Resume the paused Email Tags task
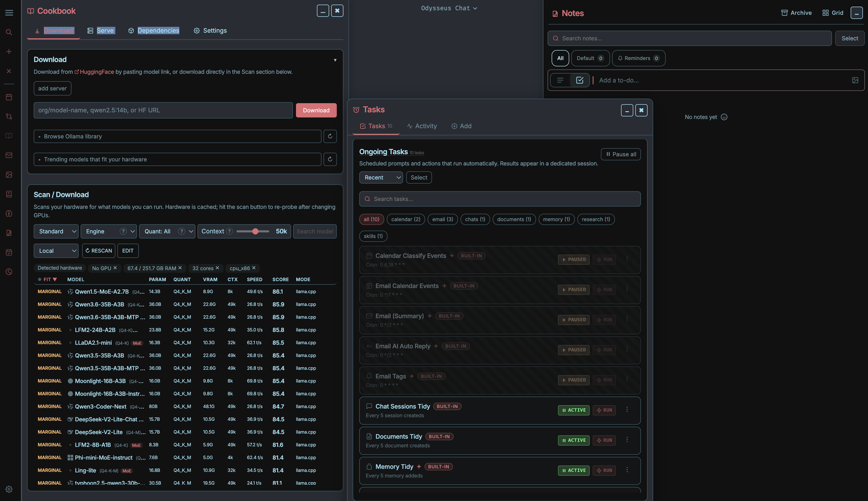The width and height of the screenshot is (868, 501). [x=573, y=380]
